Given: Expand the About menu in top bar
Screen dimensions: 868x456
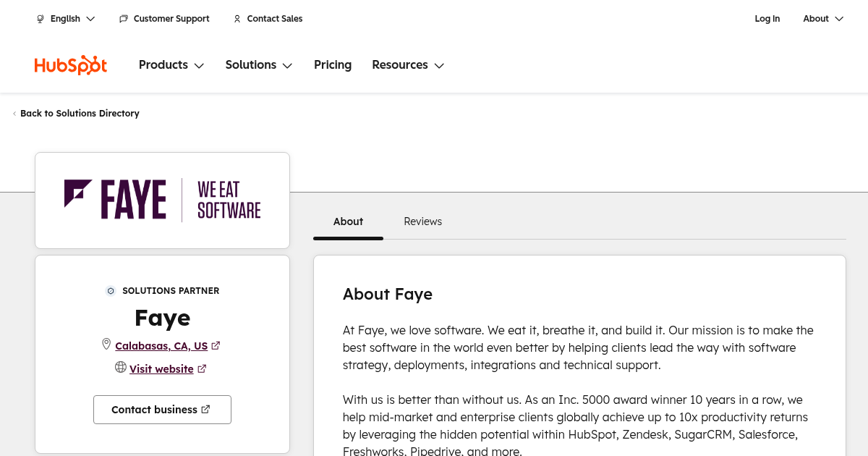Looking at the screenshot, I should click(x=823, y=19).
